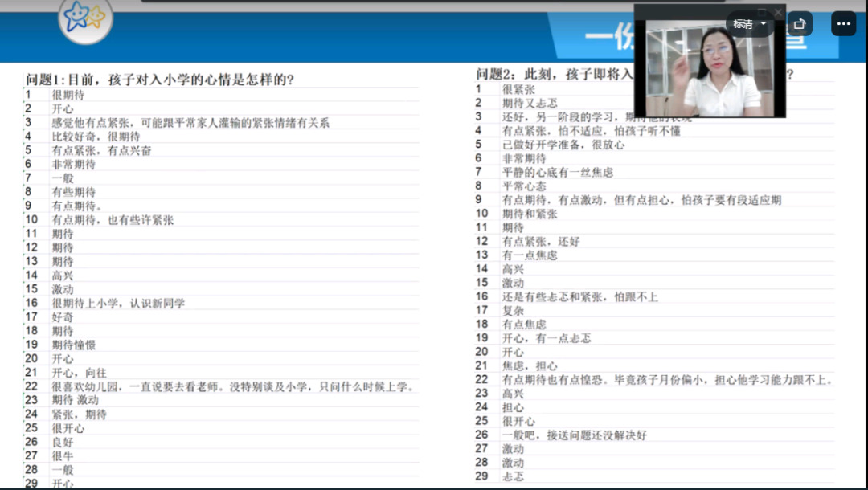Open the three-dots more options menu

pos(843,24)
